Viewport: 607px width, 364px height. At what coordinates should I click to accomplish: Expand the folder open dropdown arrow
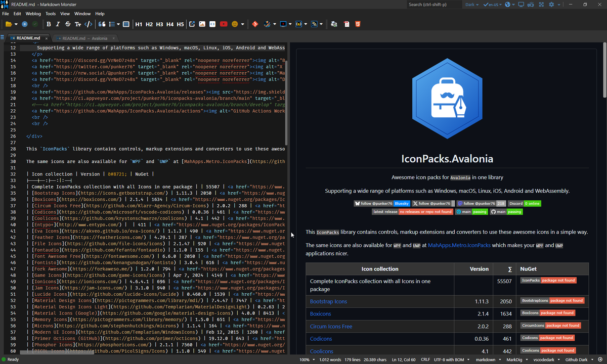[16, 24]
